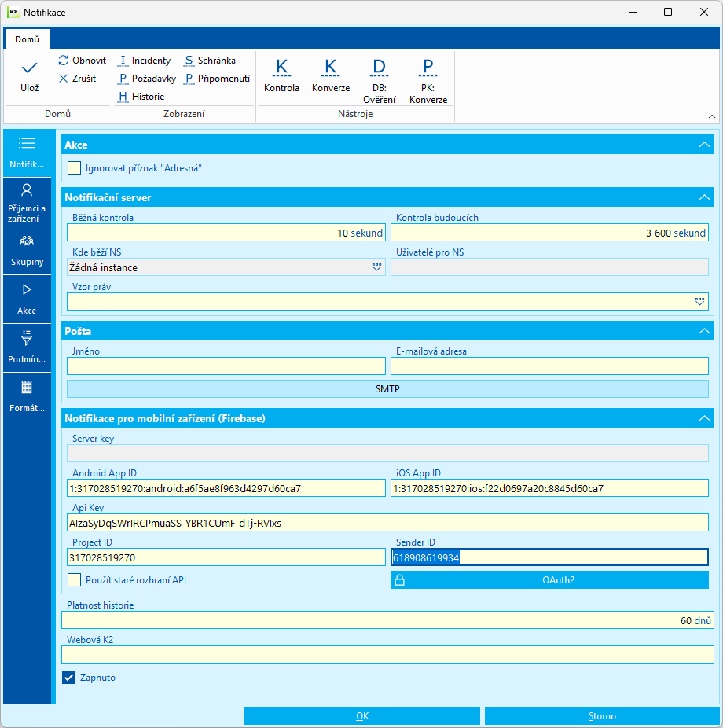Click the Zrušit cancel icon

tap(64, 79)
